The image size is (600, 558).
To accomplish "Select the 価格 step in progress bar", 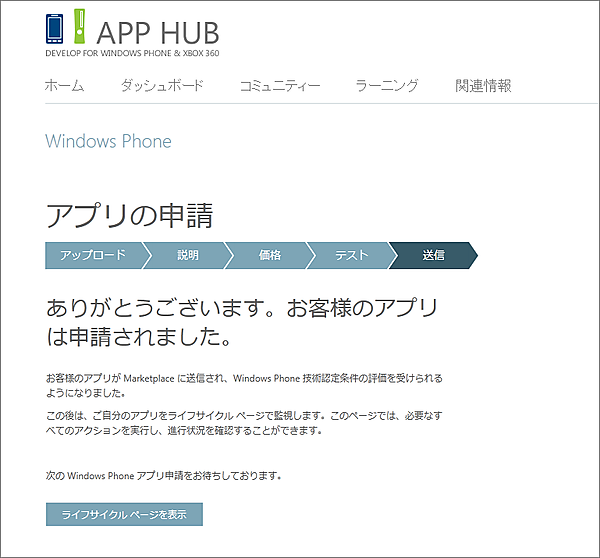I will click(x=270, y=255).
